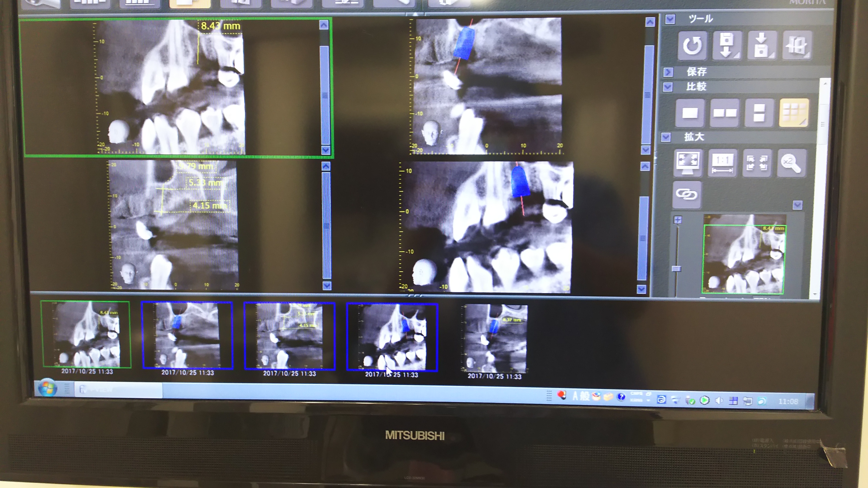
Task: Move the navigator zoom slider handle
Action: pos(676,268)
